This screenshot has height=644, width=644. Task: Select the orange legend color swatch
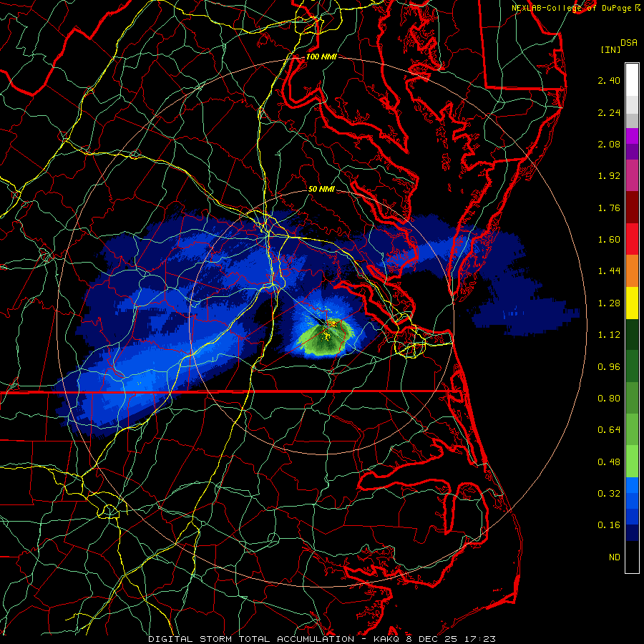(x=632, y=270)
